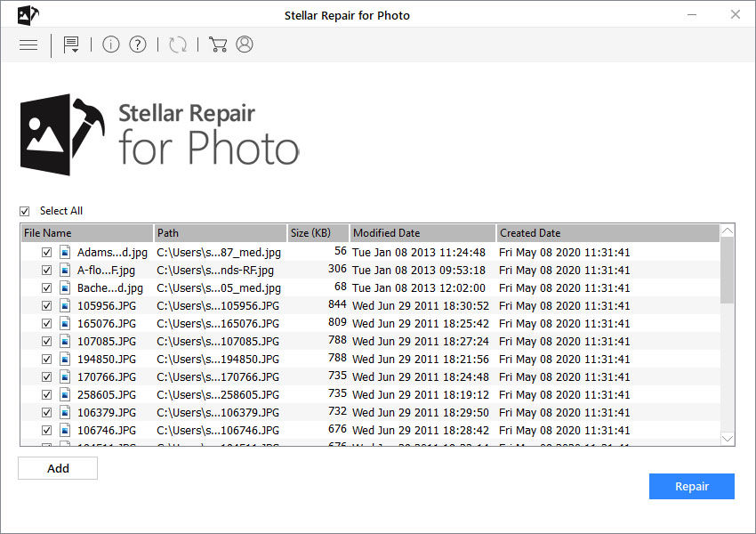
Task: Open the help documentation icon
Action: 137,44
